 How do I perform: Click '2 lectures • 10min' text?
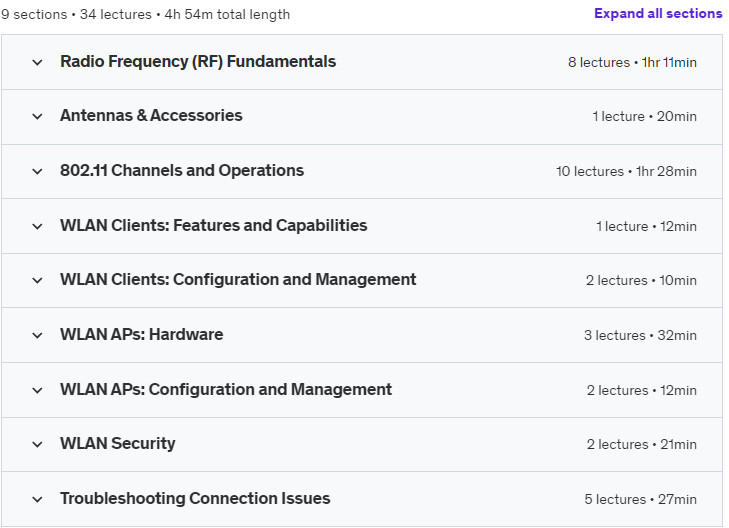[x=641, y=280]
